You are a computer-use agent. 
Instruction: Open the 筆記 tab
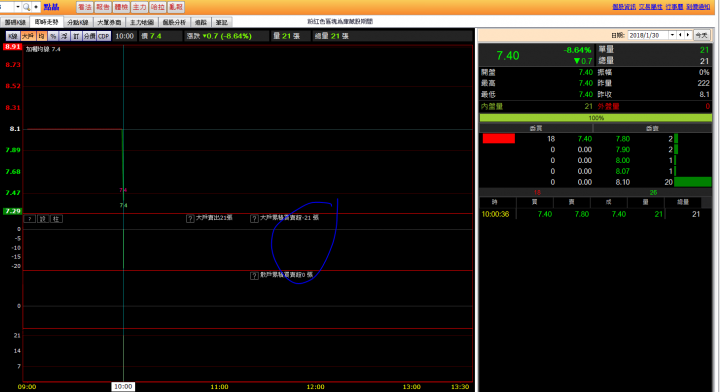coord(221,22)
